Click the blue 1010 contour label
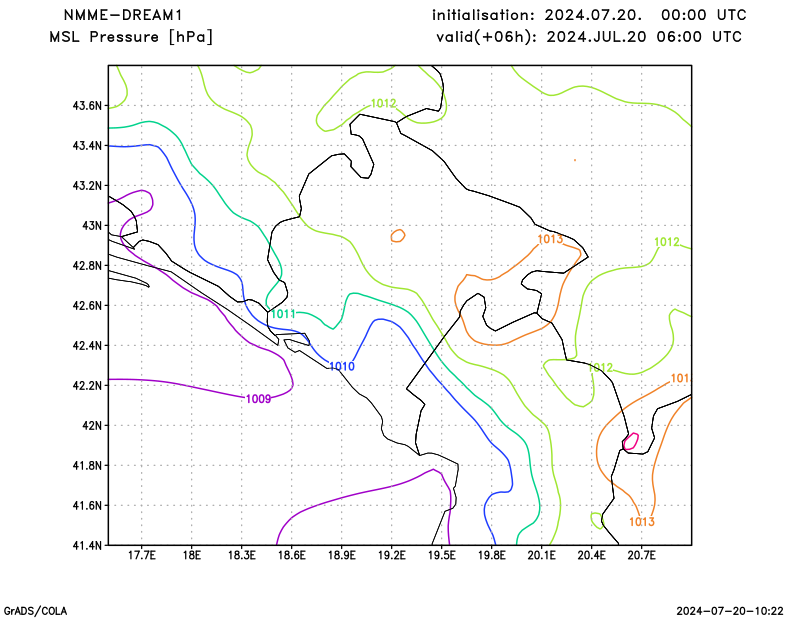This screenshot has height=618, width=800. [341, 366]
